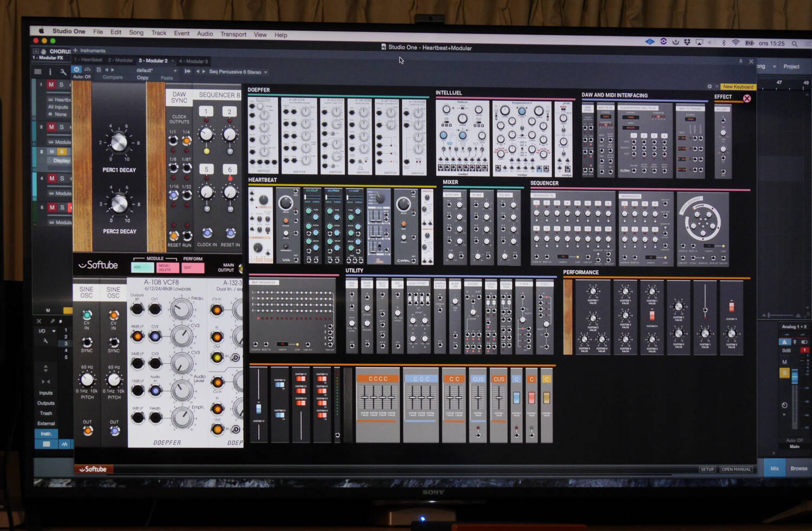Click the Sequencer CLOCK IN jack

coord(207,233)
